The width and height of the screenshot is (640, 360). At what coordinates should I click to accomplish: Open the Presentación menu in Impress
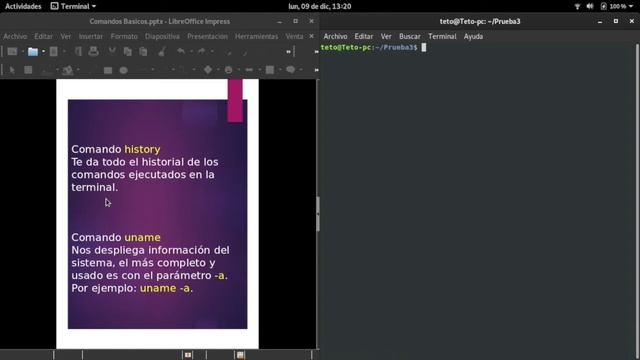click(x=207, y=36)
